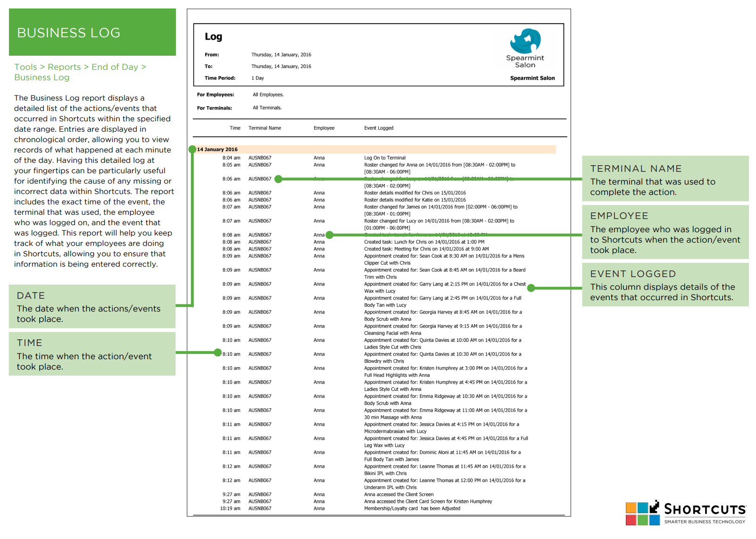Click Emma Ridgeway 10:30 AM appointment event
This screenshot has width=756, height=539.
[446, 400]
